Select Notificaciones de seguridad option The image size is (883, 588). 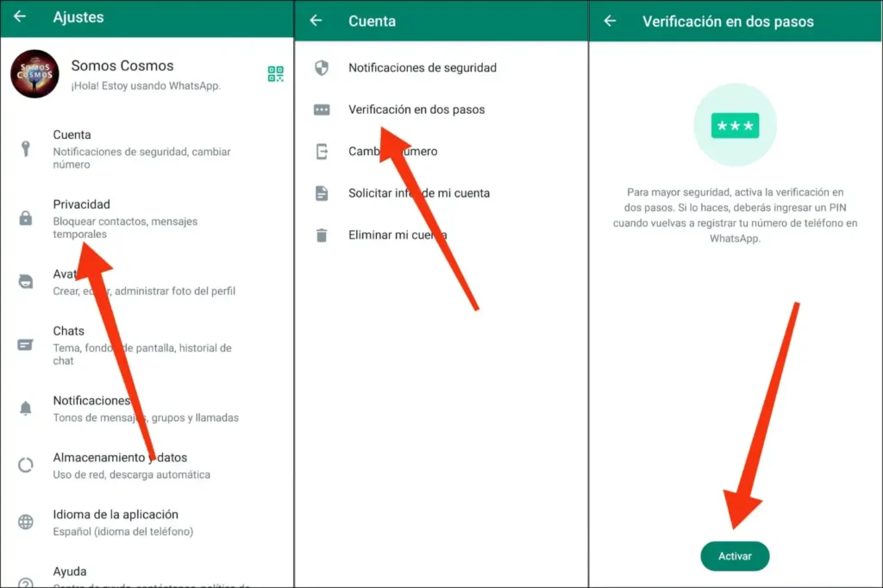click(441, 67)
